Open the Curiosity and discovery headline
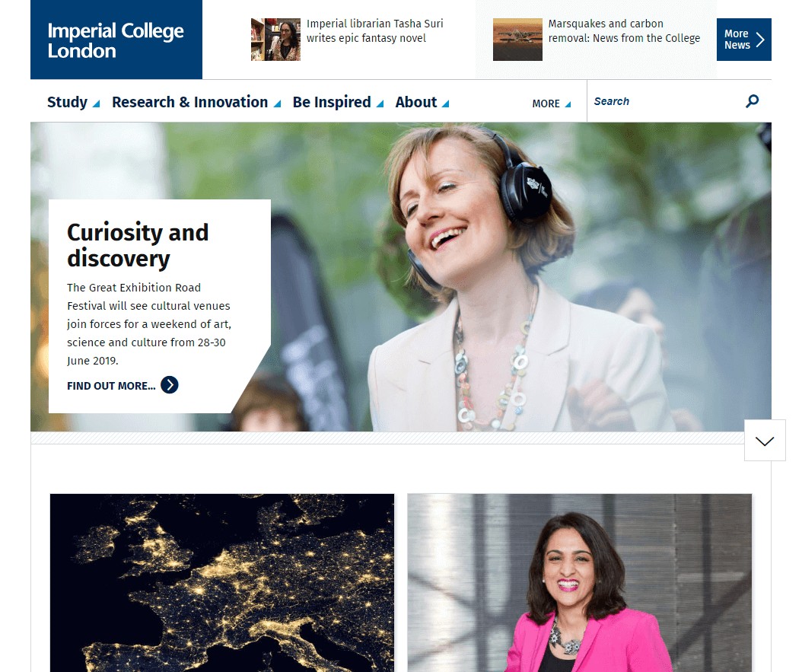This screenshot has width=802, height=672. (138, 245)
